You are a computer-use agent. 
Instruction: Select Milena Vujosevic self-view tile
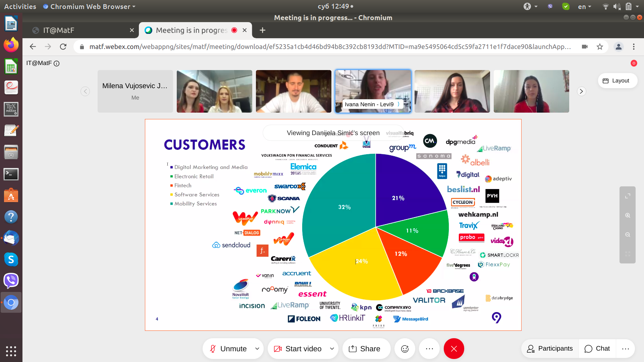click(x=135, y=91)
